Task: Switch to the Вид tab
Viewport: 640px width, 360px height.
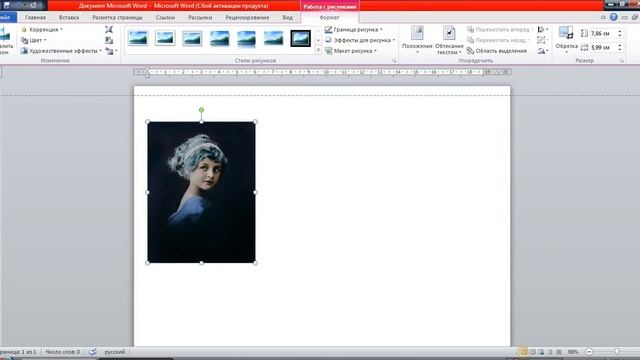Action: 287,18
